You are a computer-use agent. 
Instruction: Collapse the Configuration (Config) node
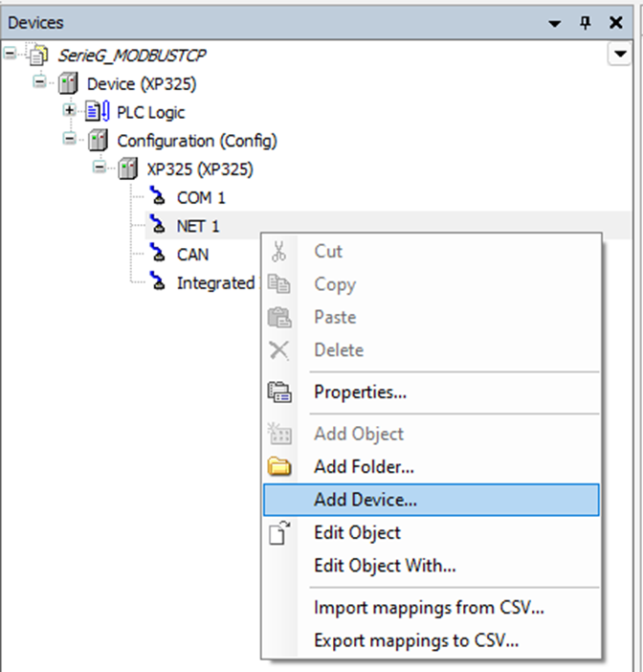tap(70, 140)
